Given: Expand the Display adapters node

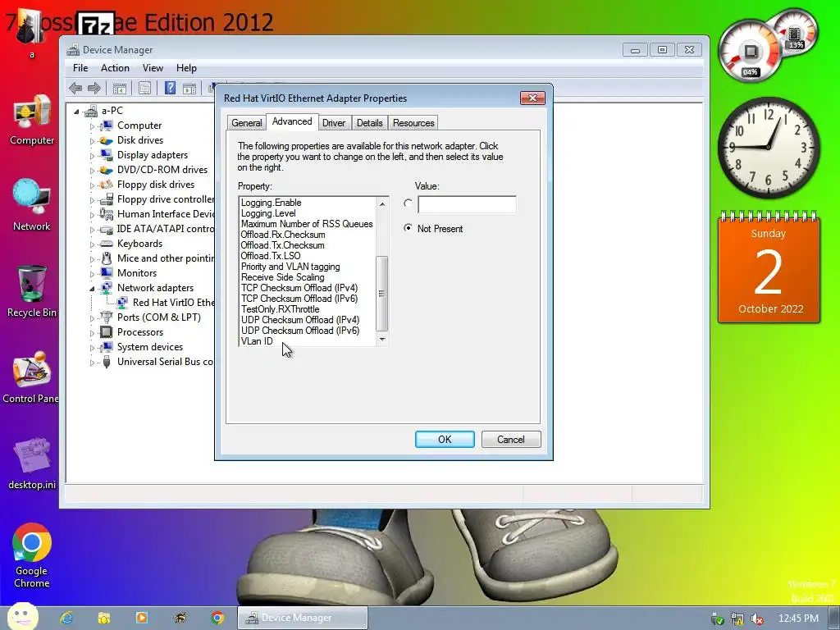Looking at the screenshot, I should point(92,156).
